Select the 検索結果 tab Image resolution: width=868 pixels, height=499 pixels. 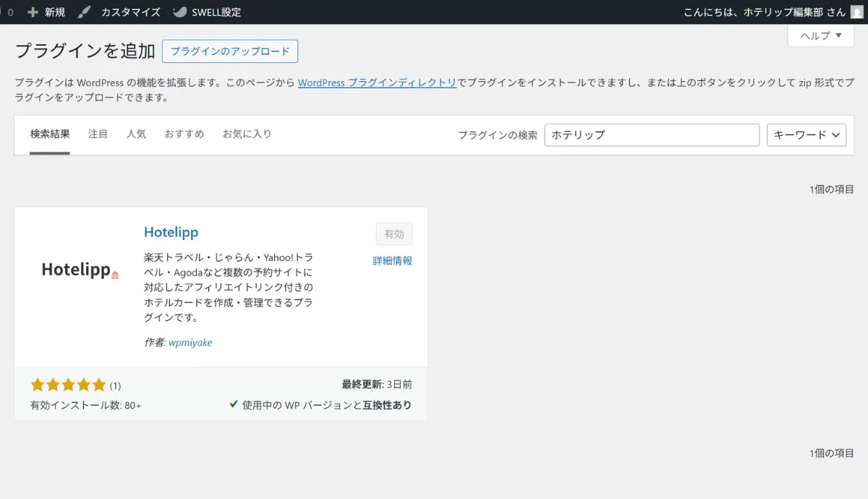(50, 135)
